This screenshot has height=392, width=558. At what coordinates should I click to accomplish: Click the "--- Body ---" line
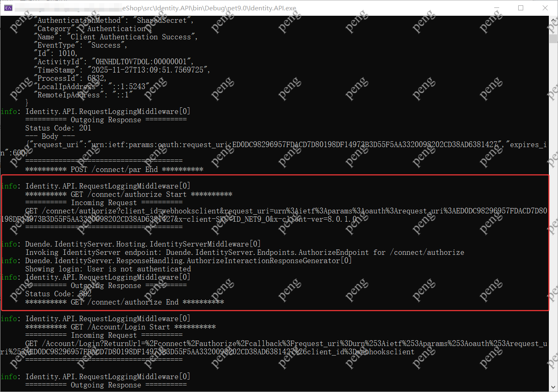(x=50, y=136)
